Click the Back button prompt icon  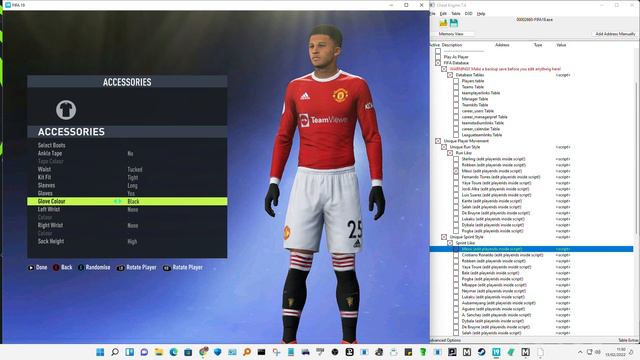pos(56,268)
